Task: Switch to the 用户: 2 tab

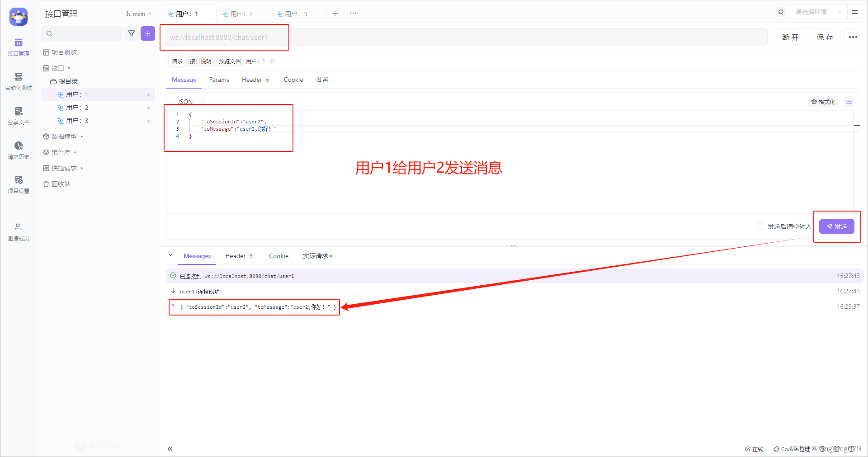Action: click(238, 14)
